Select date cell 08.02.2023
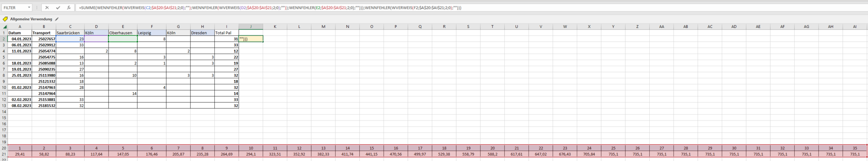The height and width of the screenshot is (161, 868). 20,106
